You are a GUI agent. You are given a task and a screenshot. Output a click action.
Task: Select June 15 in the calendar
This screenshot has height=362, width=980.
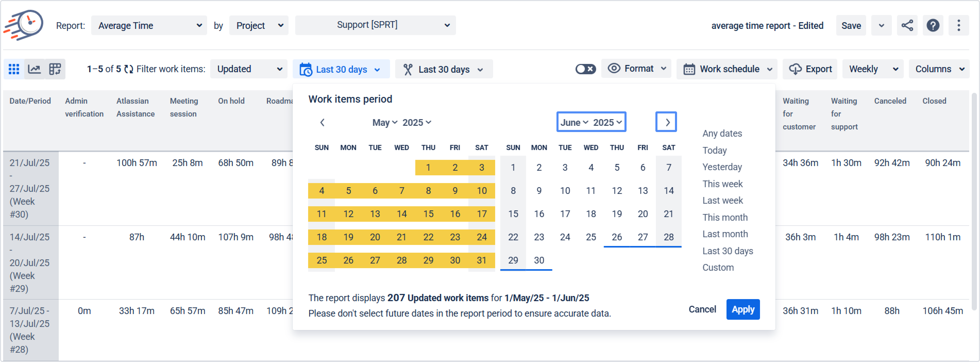(513, 214)
